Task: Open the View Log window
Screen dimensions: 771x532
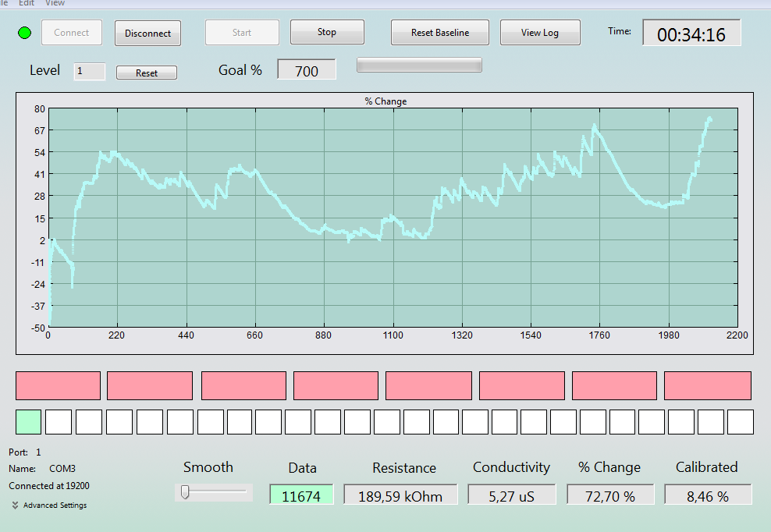Action: coord(540,33)
